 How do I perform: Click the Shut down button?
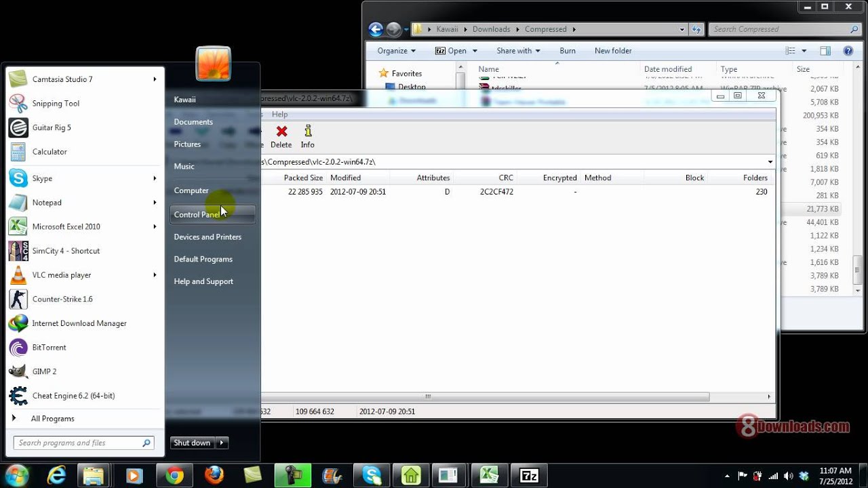click(x=192, y=443)
